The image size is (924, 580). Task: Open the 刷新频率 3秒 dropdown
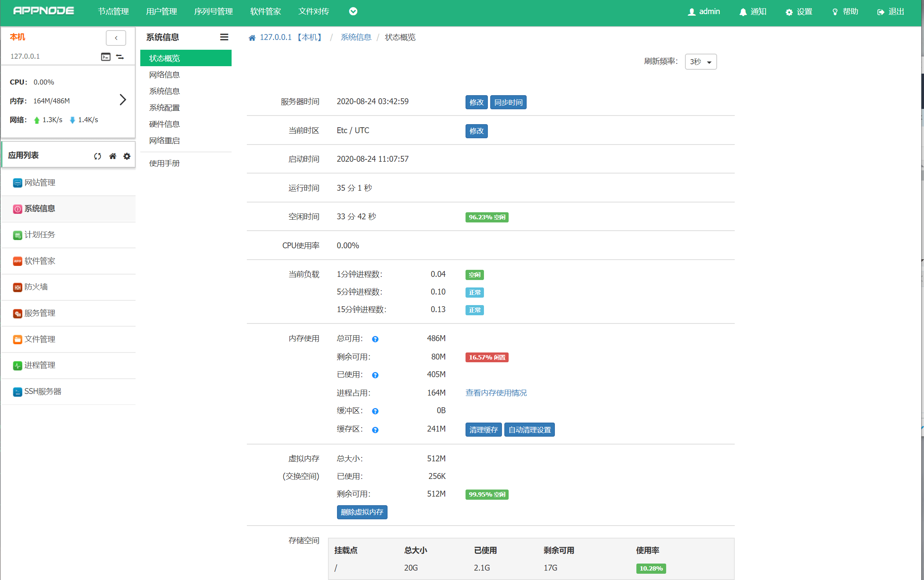click(x=701, y=61)
